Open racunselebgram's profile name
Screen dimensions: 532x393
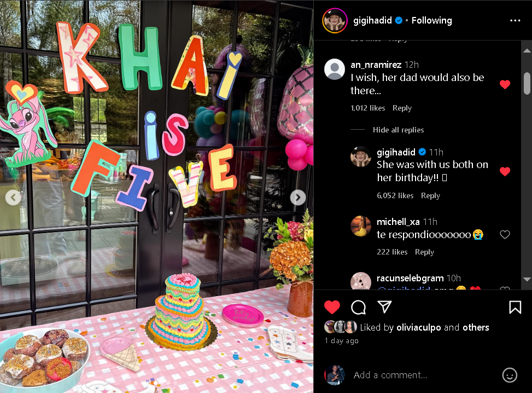pyautogui.click(x=410, y=278)
